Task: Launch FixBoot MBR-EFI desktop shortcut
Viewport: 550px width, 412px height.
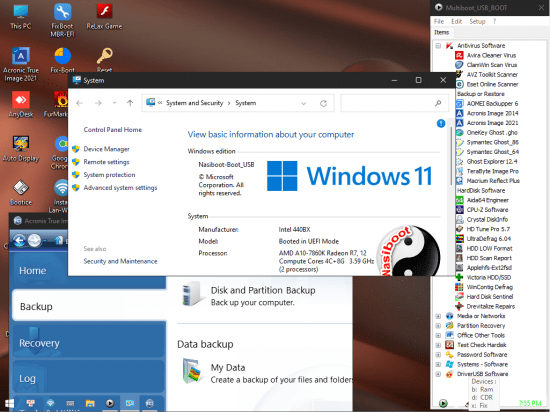Action: (62, 20)
